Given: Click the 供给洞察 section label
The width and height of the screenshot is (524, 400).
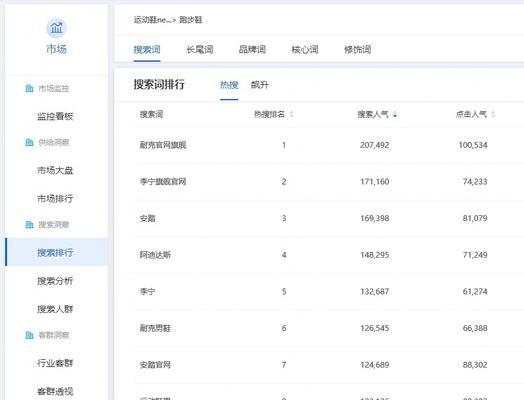Looking at the screenshot, I should coord(53,143).
